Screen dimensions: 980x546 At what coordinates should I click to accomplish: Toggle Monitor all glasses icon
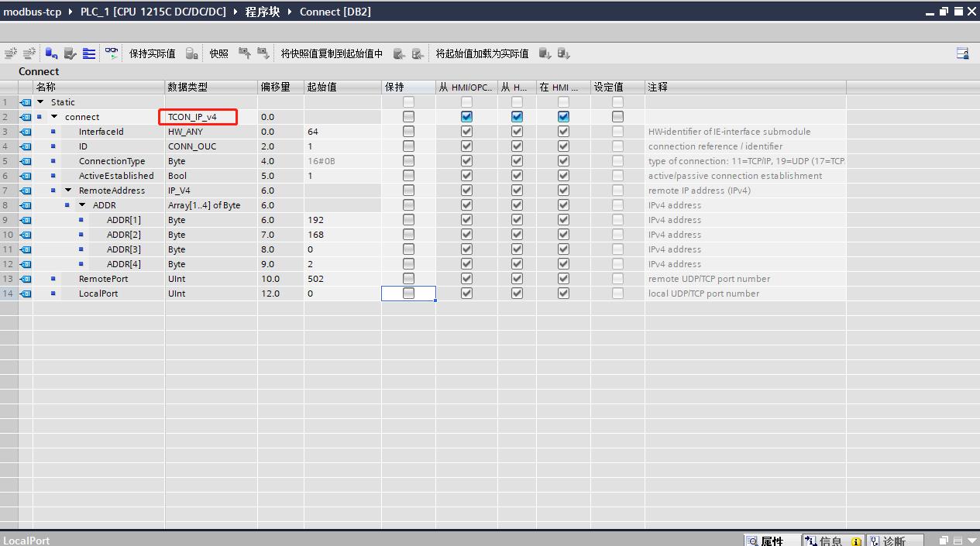(x=112, y=53)
